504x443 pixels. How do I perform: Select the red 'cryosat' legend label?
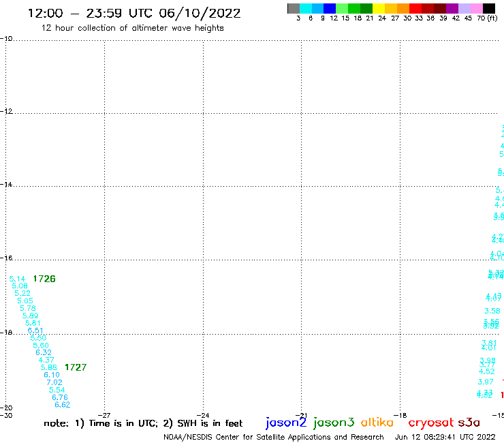(431, 423)
